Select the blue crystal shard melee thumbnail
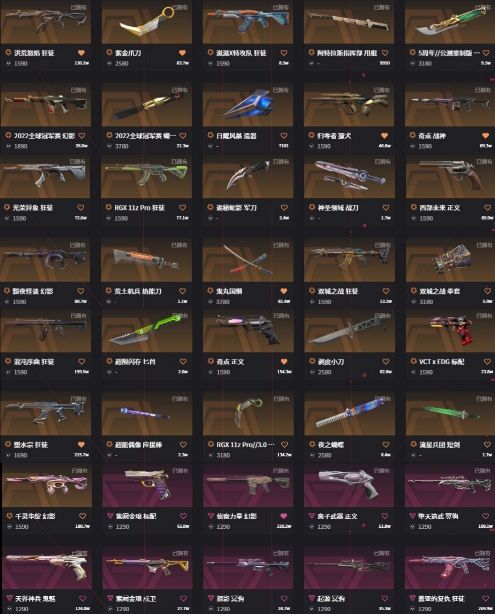This screenshot has height=614, width=495. [248, 104]
